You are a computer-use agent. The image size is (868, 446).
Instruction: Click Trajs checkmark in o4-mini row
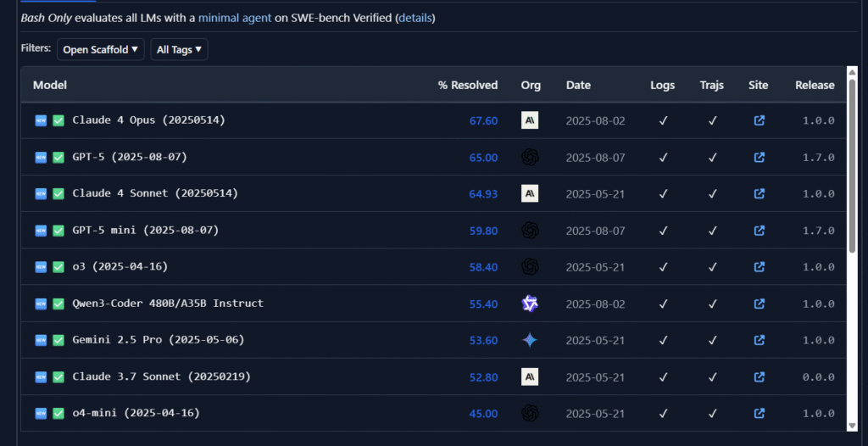[x=712, y=413]
